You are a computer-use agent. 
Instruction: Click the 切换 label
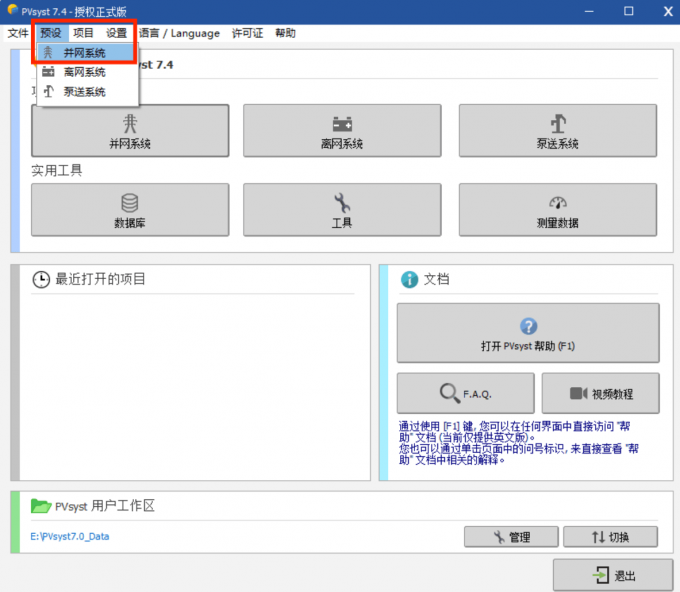tap(619, 537)
